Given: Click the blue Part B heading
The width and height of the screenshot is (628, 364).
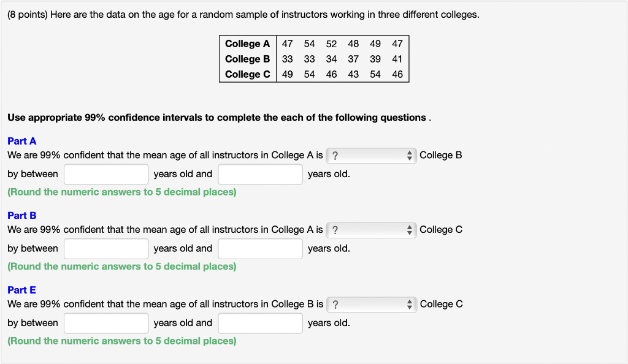Looking at the screenshot, I should pyautogui.click(x=21, y=215).
